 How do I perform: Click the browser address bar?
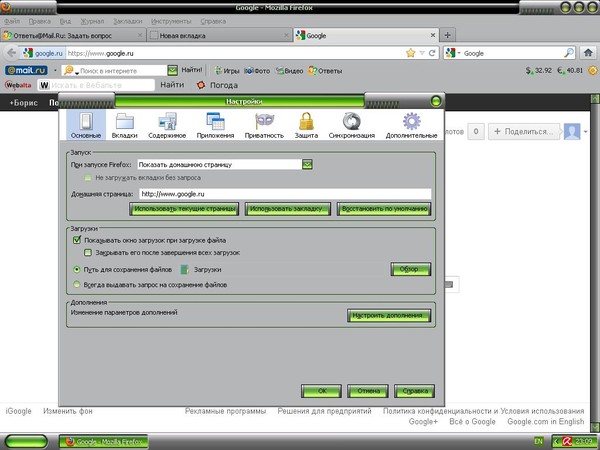coord(235,53)
